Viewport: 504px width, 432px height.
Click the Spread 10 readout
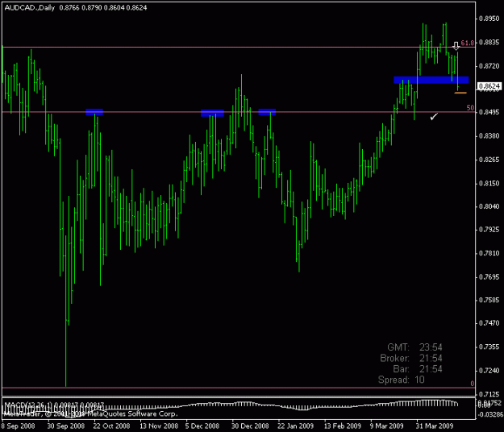pyautogui.click(x=402, y=380)
